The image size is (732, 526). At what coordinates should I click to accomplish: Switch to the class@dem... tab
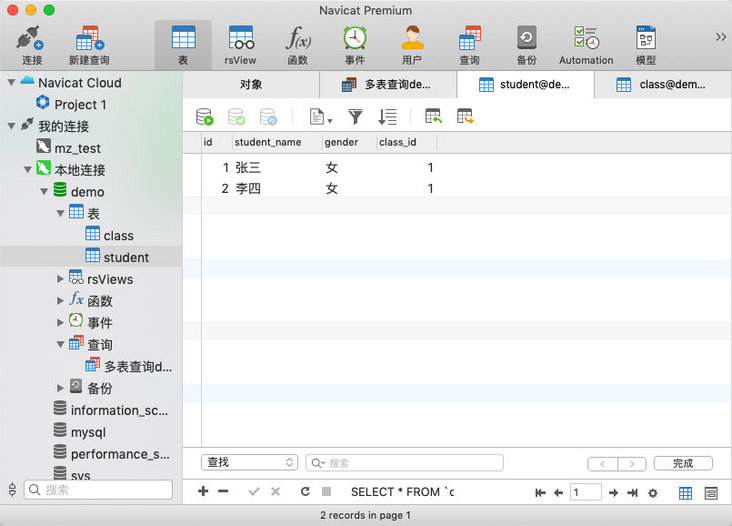point(662,85)
